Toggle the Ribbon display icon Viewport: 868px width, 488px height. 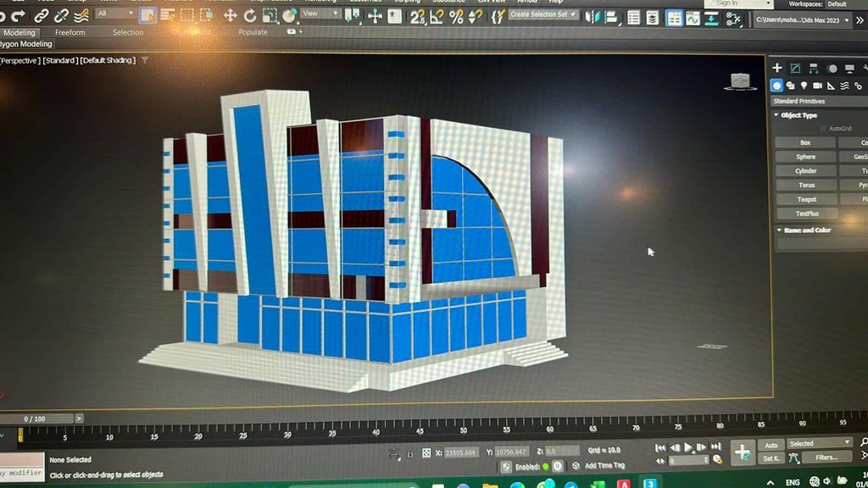674,19
